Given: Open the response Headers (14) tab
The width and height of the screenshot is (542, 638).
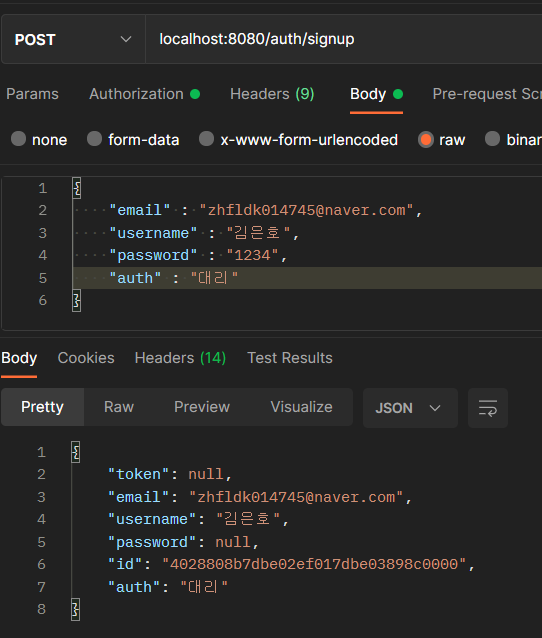Looking at the screenshot, I should [180, 358].
